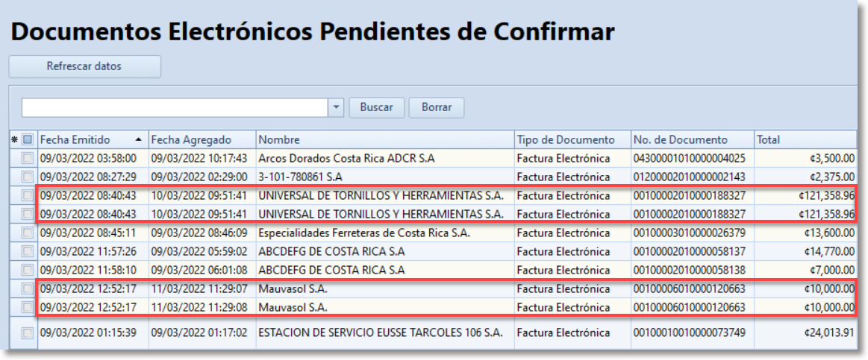Sort by Fecha Agregado column header

tap(202, 140)
